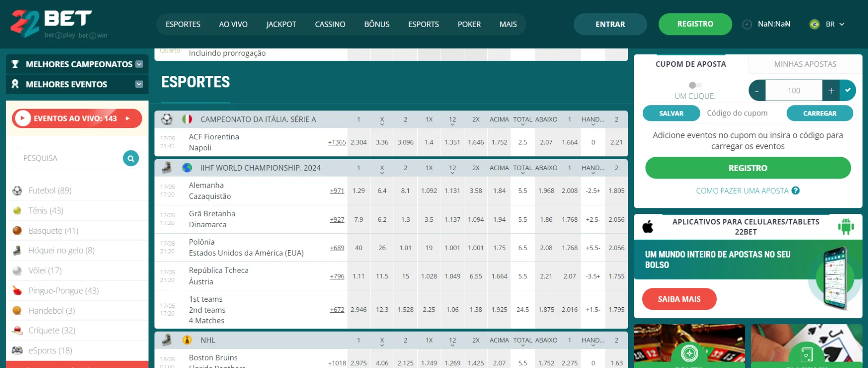Viewport: 868px width, 368px height.
Task: Open the AO VIVO menu
Action: pos(233,24)
